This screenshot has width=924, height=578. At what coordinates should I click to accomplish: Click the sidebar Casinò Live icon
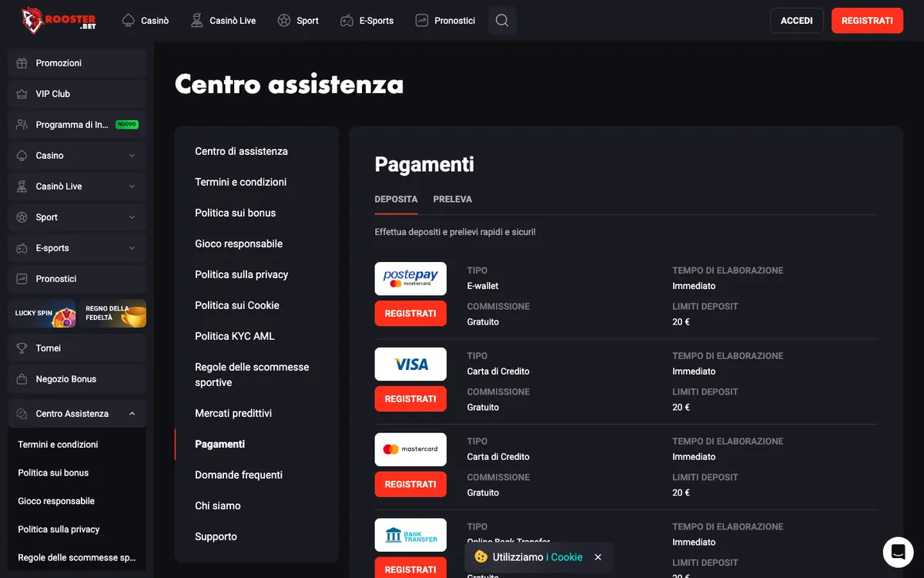22,187
